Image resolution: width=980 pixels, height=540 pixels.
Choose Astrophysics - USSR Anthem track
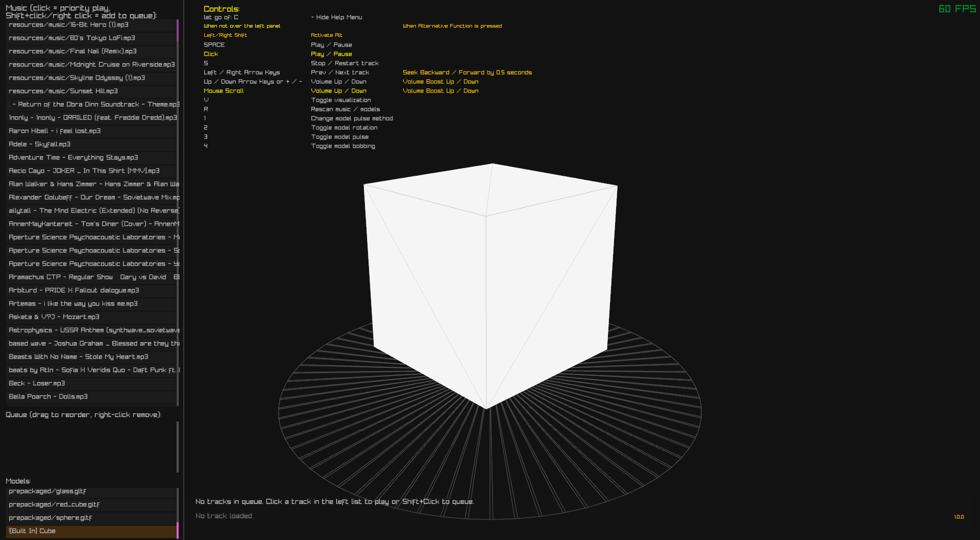click(x=91, y=331)
